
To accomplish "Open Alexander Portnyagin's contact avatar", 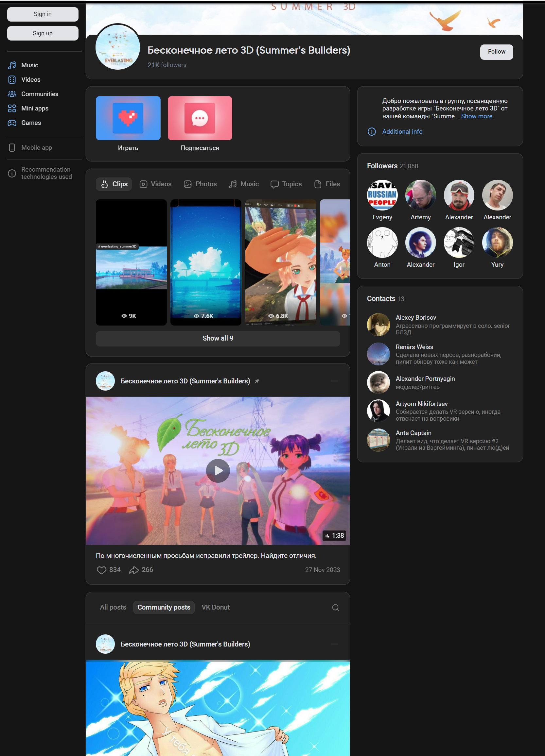I will click(x=378, y=382).
